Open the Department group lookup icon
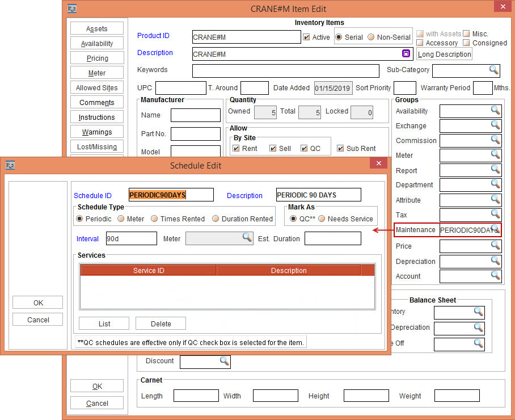 tap(495, 184)
